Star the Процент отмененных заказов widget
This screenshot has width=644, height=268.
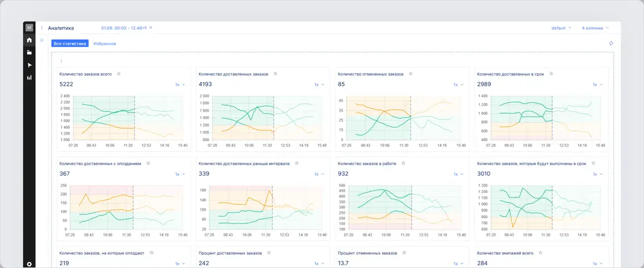(404, 252)
